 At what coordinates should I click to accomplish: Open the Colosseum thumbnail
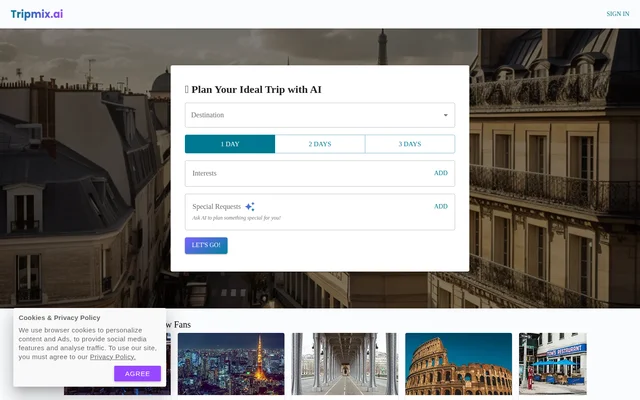pyautogui.click(x=458, y=364)
